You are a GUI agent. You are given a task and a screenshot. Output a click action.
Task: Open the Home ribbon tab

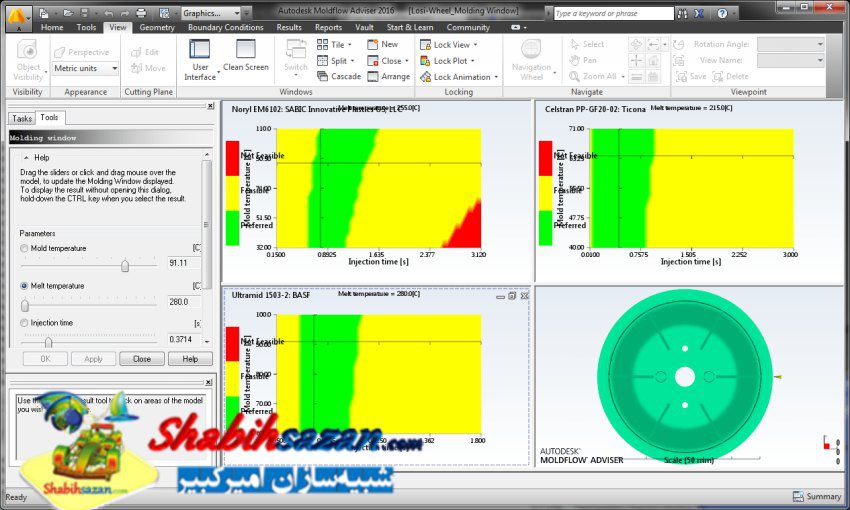(x=52, y=27)
